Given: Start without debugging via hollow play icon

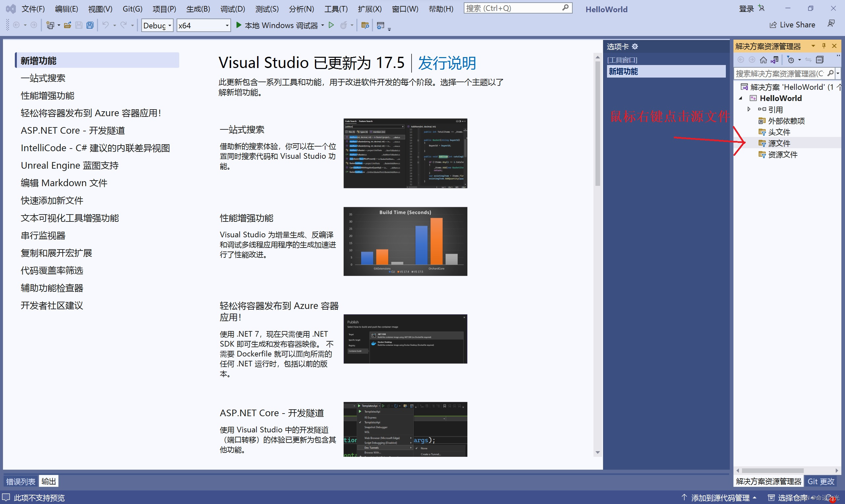Looking at the screenshot, I should click(331, 25).
